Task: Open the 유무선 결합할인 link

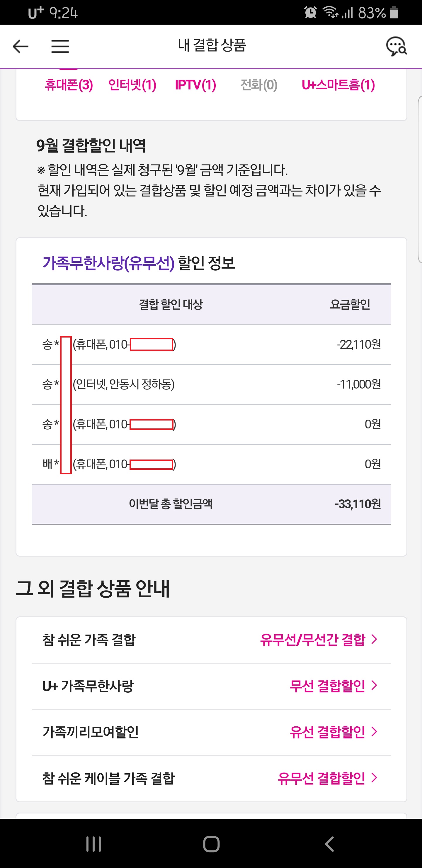Action: tap(321, 778)
